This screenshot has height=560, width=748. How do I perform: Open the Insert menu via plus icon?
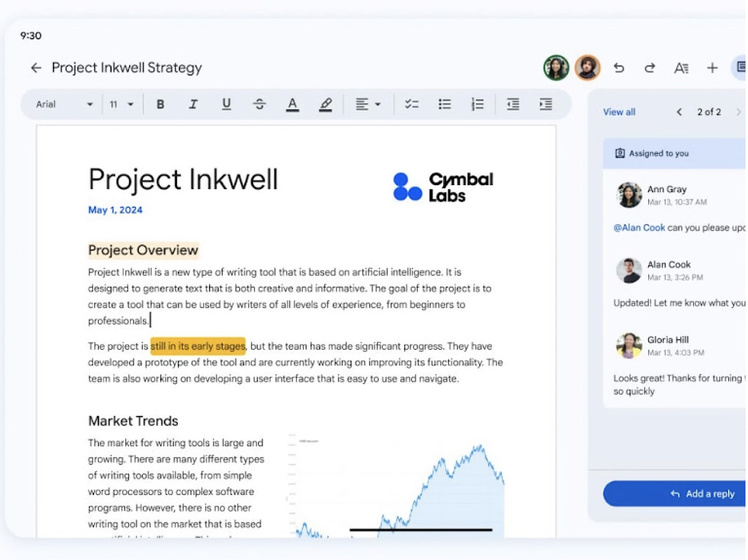click(712, 68)
